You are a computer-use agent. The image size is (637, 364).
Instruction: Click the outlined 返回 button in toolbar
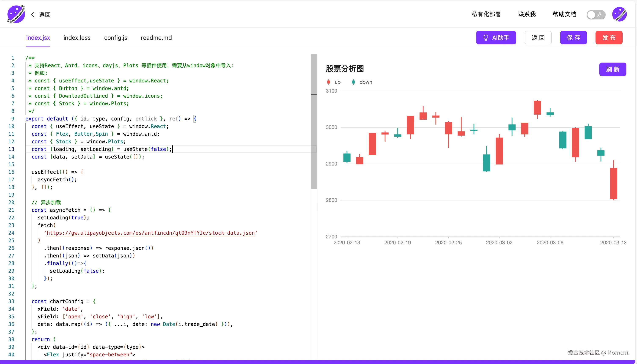coord(538,38)
